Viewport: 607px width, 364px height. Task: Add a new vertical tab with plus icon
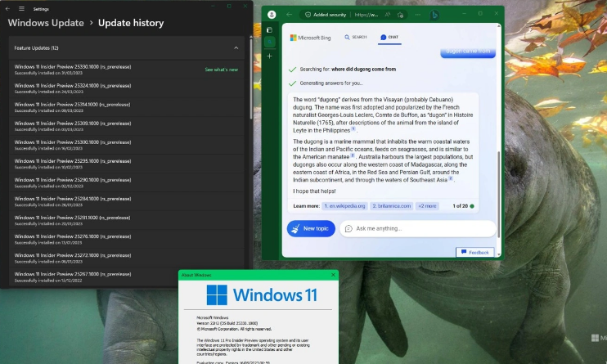(x=269, y=56)
